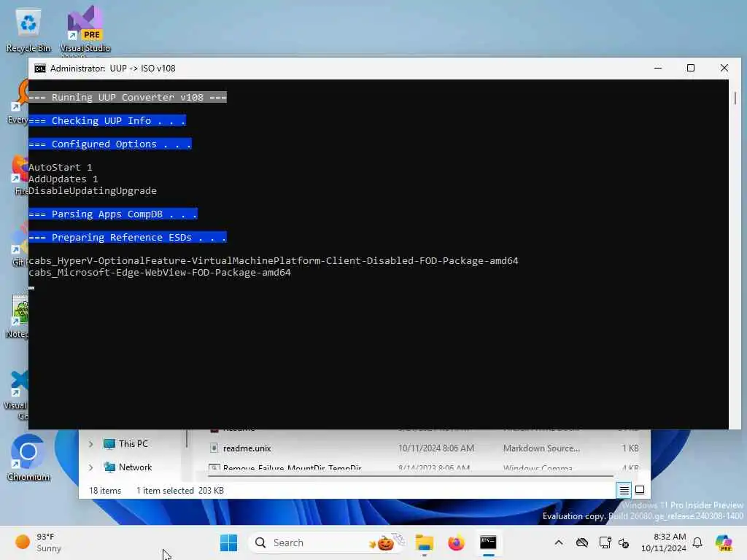Open the Copilot Preview icon
Image resolution: width=747 pixels, height=560 pixels.
(x=723, y=542)
